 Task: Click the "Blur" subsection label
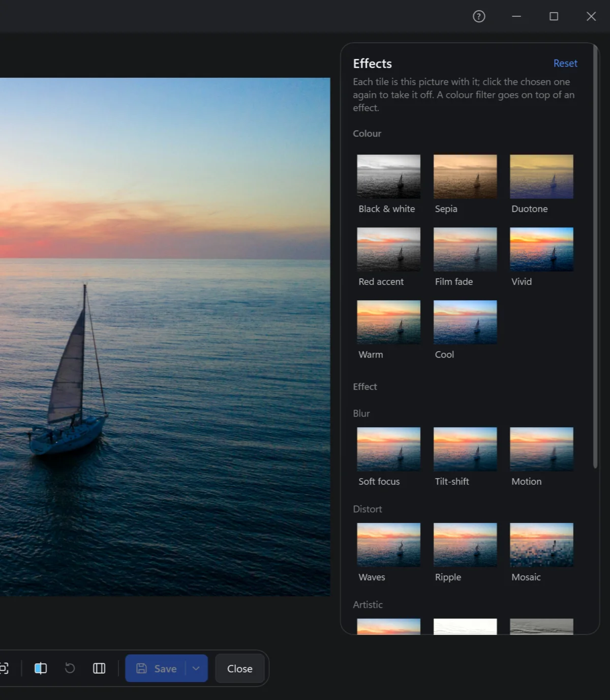[x=361, y=414]
